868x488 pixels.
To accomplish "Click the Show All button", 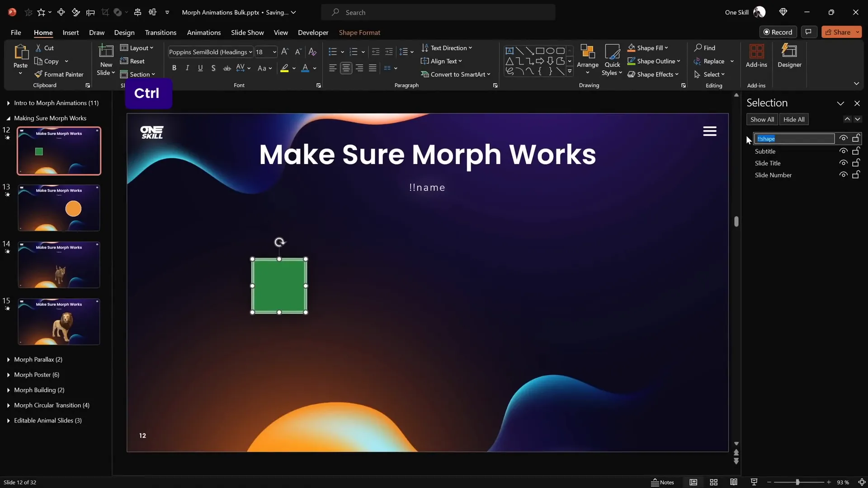I will tap(762, 119).
